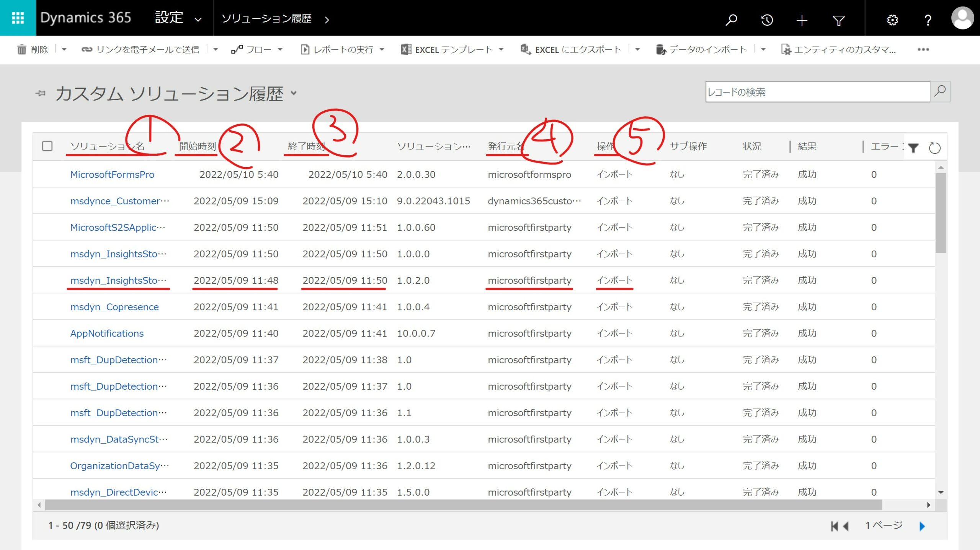Open the Dynamics 365 app launcher waffle
Image resolution: width=980 pixels, height=550 pixels.
point(18,18)
